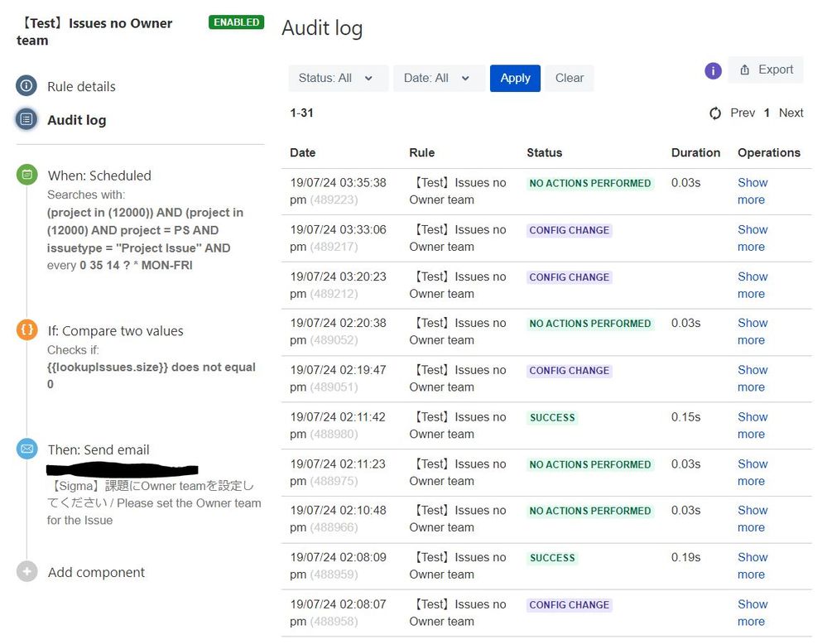Click audit ID 489212
The image size is (827, 644).
click(x=334, y=294)
